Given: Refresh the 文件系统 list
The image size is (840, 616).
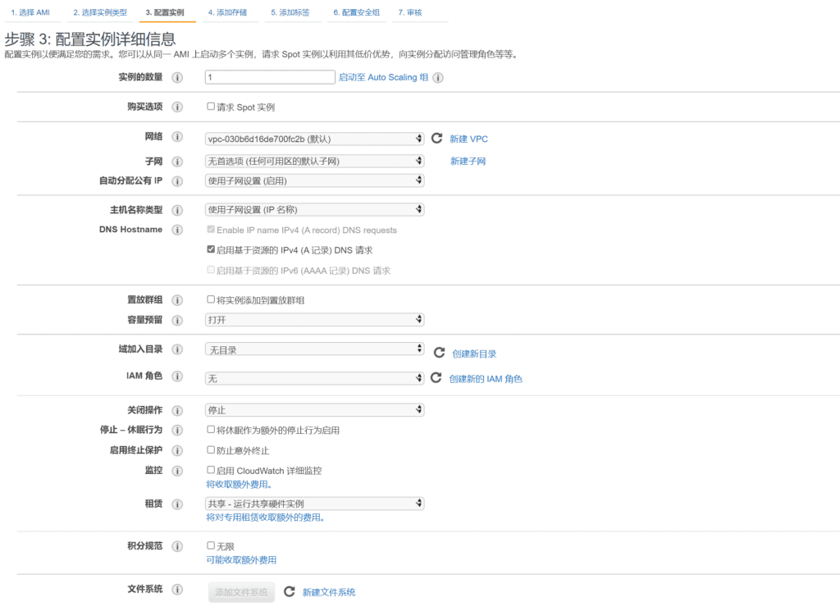Looking at the screenshot, I should 289,592.
